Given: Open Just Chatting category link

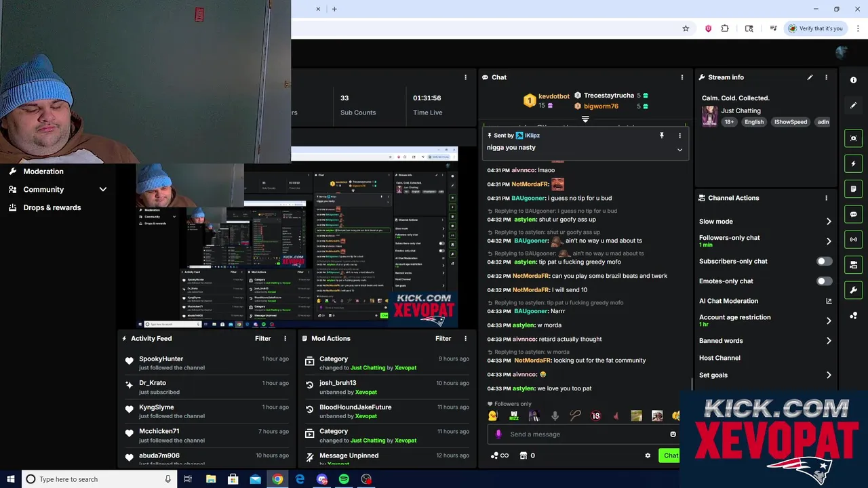Looking at the screenshot, I should pos(741,110).
